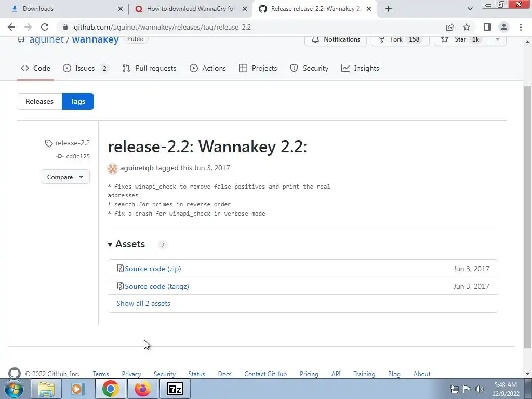Open the Contact GitHub footer link

coord(265,374)
